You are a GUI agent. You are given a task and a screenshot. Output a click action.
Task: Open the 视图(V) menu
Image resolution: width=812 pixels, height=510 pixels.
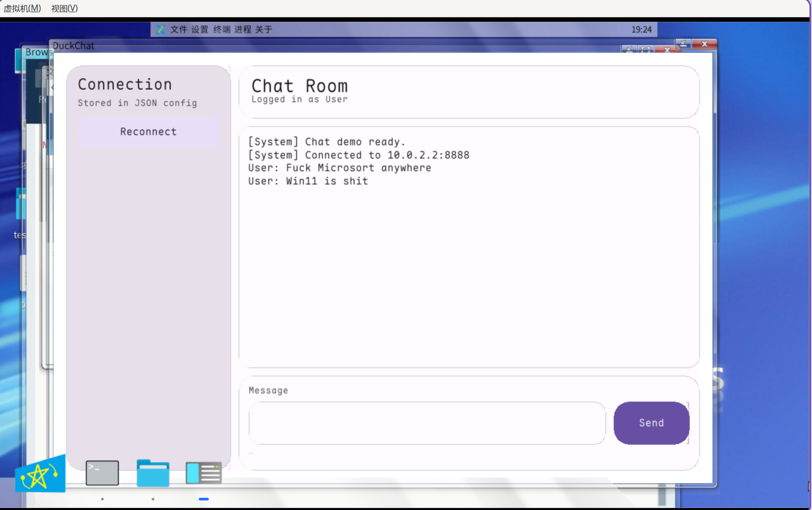(64, 8)
